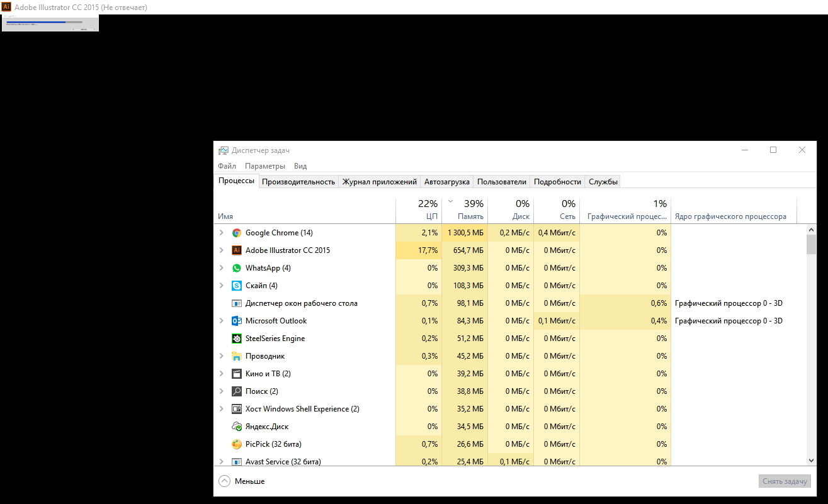Screen dimensions: 828x504
Task: Open the Файл menu
Action: pos(227,166)
